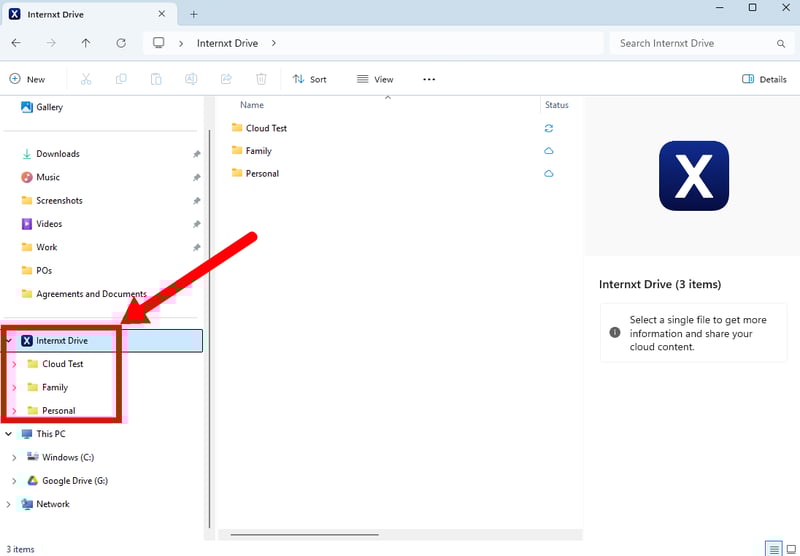Sort by the Name column header
This screenshot has height=556, width=800.
pos(252,105)
